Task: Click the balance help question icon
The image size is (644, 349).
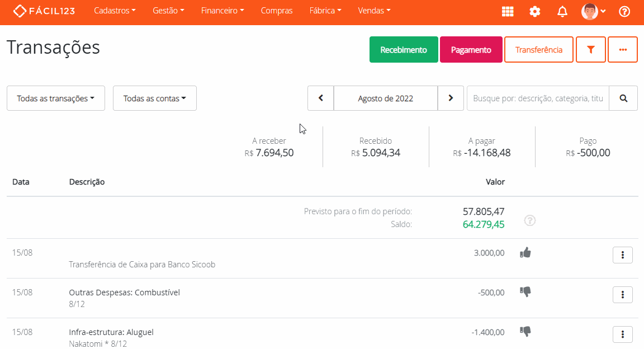Action: tap(530, 220)
